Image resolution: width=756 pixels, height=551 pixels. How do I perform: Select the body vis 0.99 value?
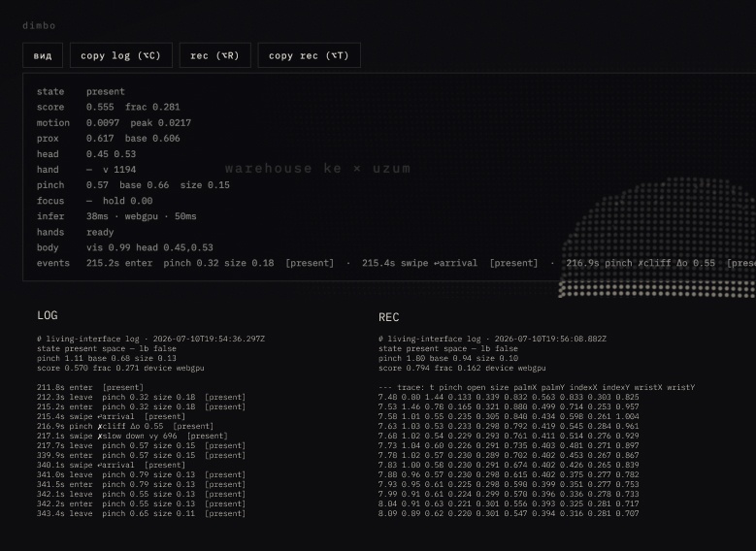150,247
